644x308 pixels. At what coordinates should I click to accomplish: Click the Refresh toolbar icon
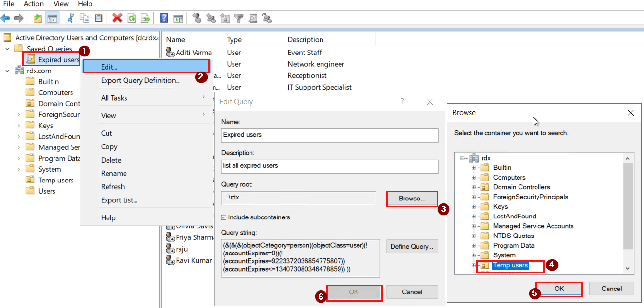pyautogui.click(x=131, y=18)
